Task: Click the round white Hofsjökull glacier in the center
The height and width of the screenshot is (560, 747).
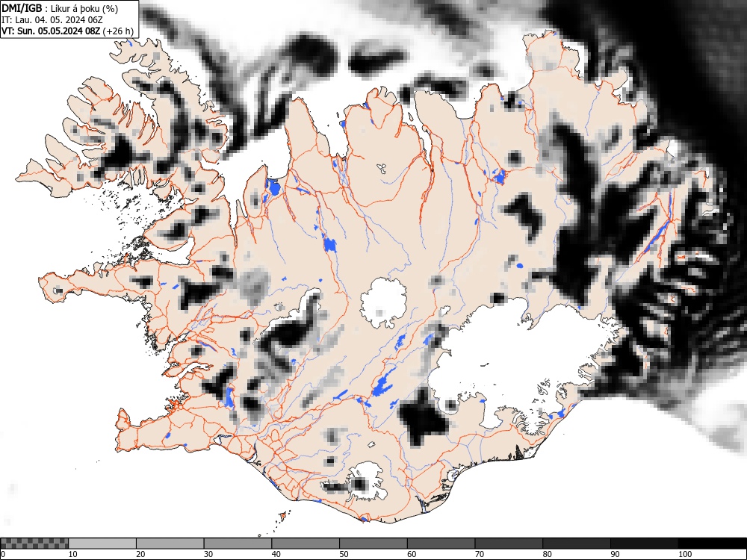Action: coord(384,303)
